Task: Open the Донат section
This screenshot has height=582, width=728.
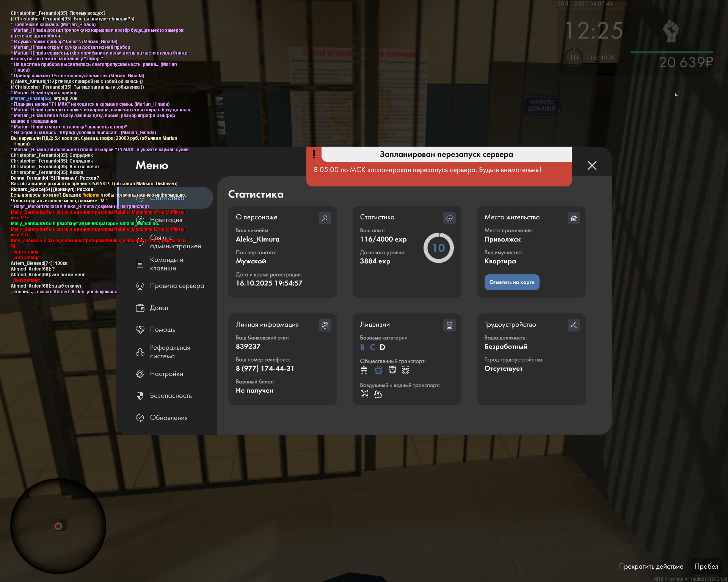Action: coord(159,308)
